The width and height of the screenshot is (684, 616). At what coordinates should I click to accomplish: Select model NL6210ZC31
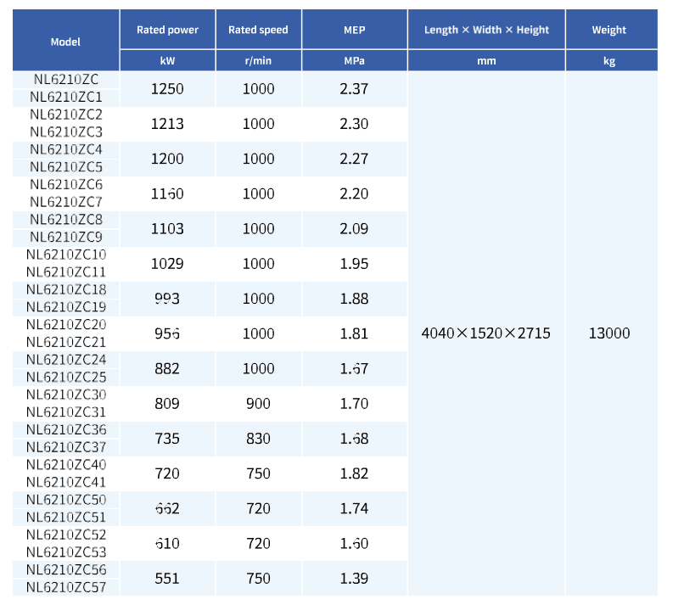pos(66,412)
